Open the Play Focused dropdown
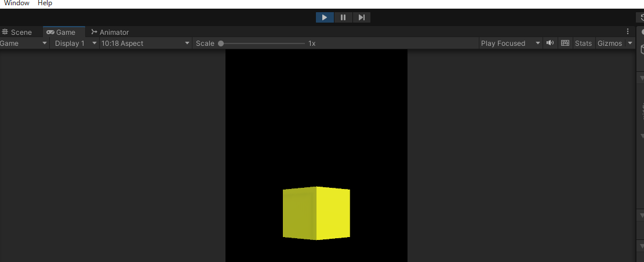644x262 pixels. [x=510, y=43]
